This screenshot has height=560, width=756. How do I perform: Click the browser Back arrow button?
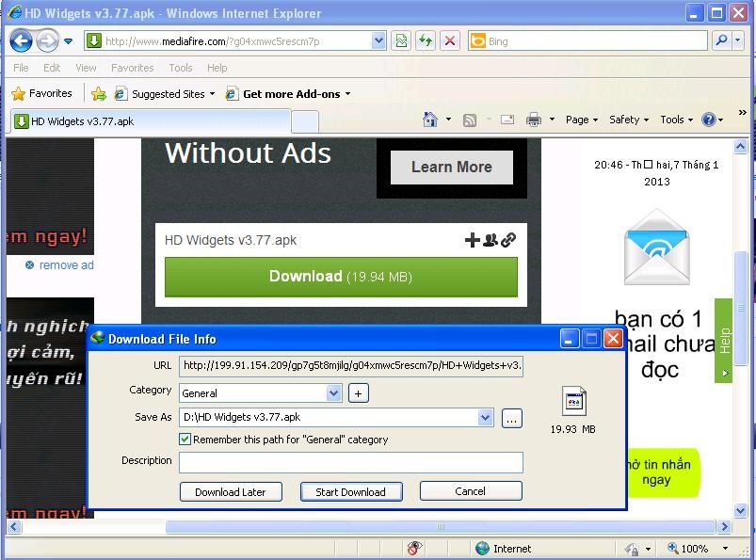coord(21,40)
